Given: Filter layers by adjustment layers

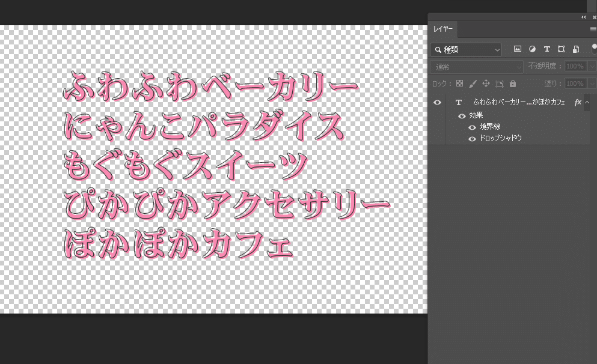Looking at the screenshot, I should [x=532, y=49].
